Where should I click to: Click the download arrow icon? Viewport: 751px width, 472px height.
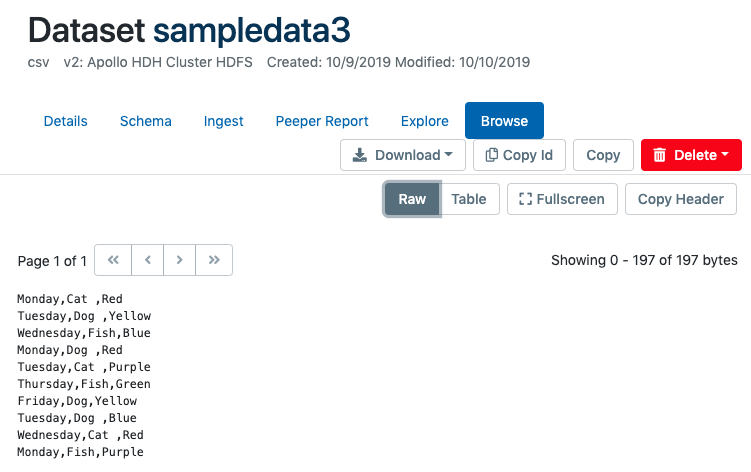[360, 155]
